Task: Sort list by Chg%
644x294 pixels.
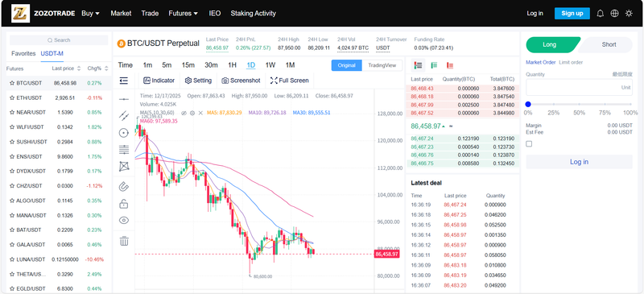Action: [x=97, y=68]
